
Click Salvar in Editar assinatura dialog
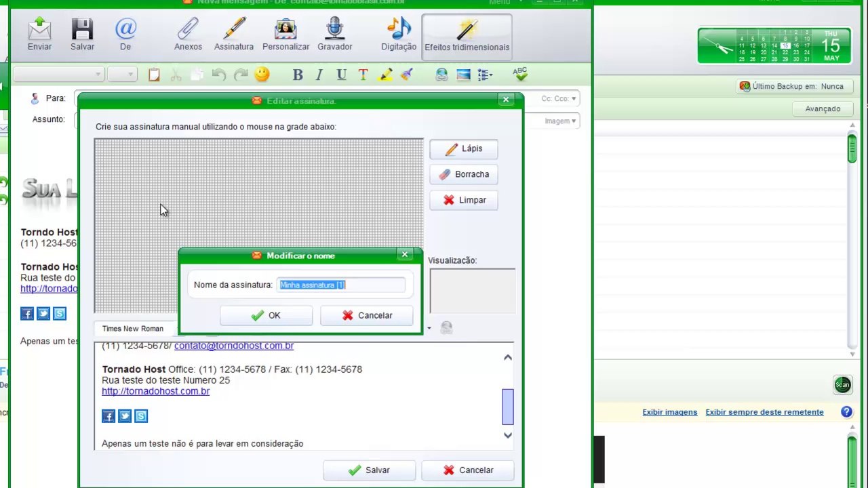(x=369, y=470)
